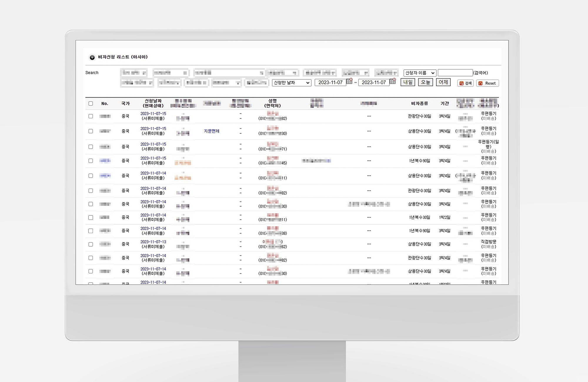Open the application dated 2023-11-07-13

(153, 242)
